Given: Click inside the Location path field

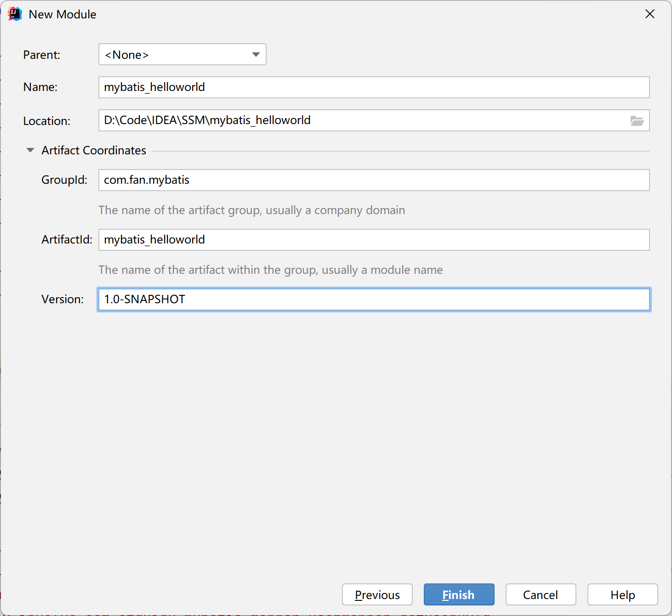Looking at the screenshot, I should tap(363, 120).
